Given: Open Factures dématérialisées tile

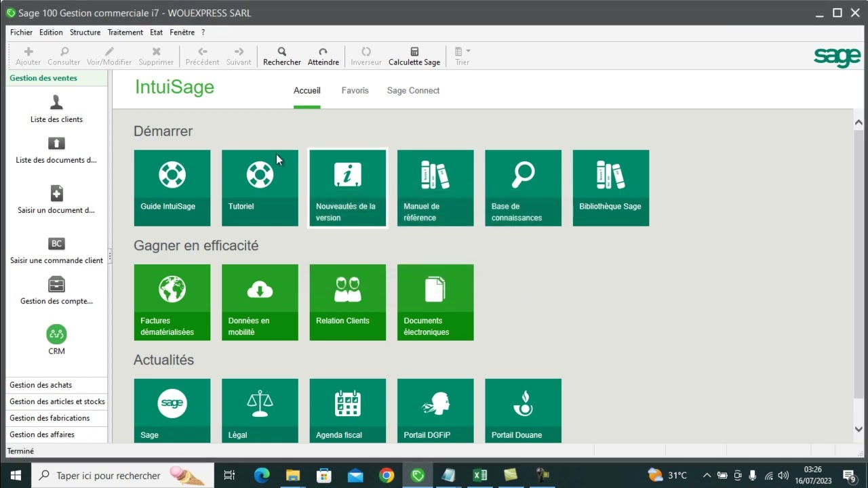Looking at the screenshot, I should pos(172,302).
